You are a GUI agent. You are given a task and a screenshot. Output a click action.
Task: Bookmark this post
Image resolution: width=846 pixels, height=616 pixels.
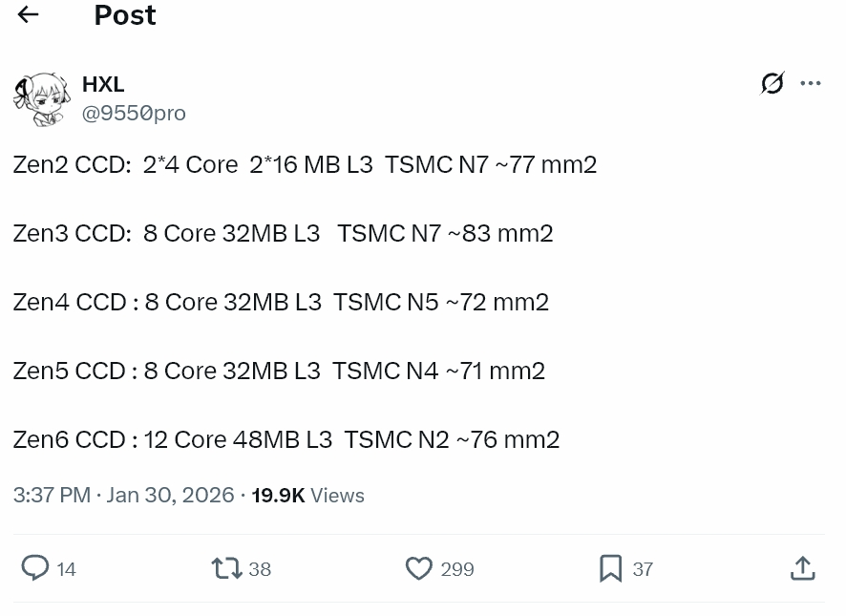coord(610,568)
